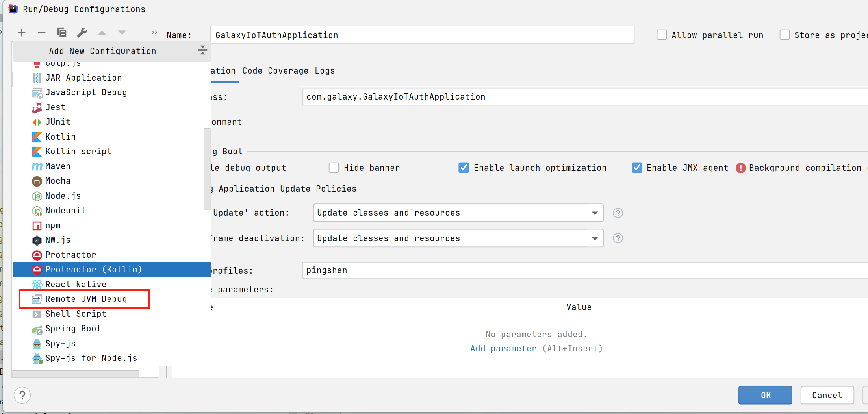Open Edit Templates wrench icon
Screen dimensions: 868x414
pos(82,33)
